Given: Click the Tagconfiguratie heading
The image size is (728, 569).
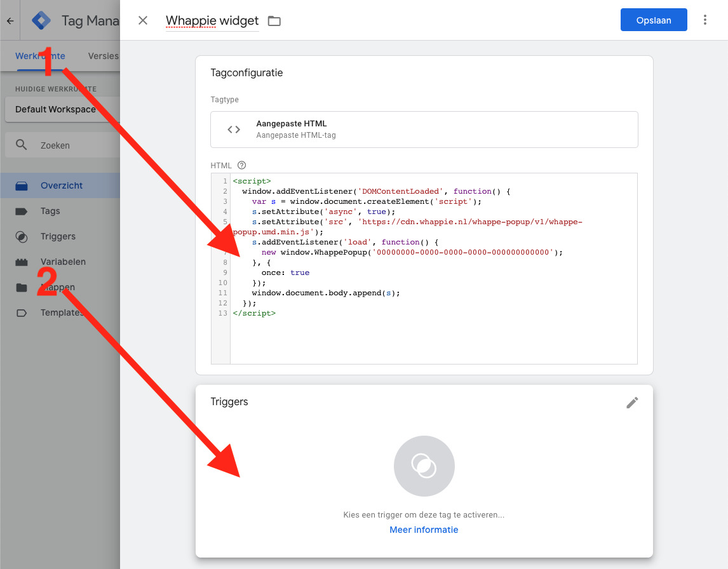Looking at the screenshot, I should [x=246, y=73].
